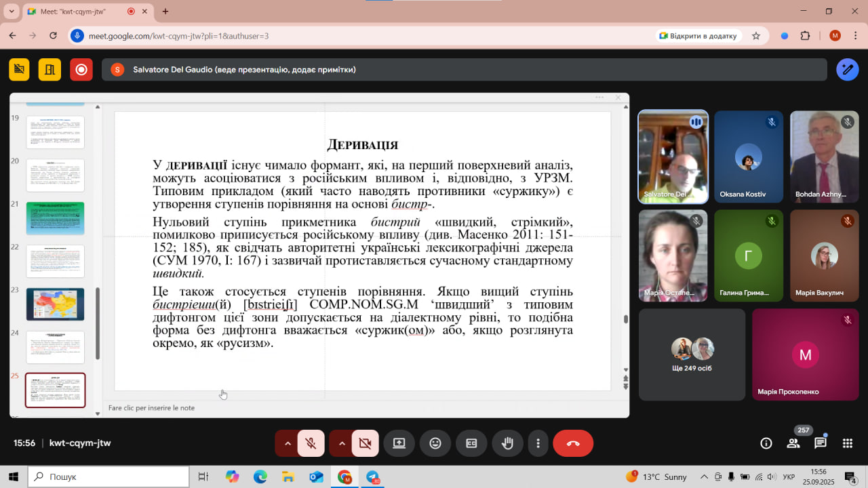Click the present screen icon
This screenshot has height=488, width=868.
click(399, 443)
